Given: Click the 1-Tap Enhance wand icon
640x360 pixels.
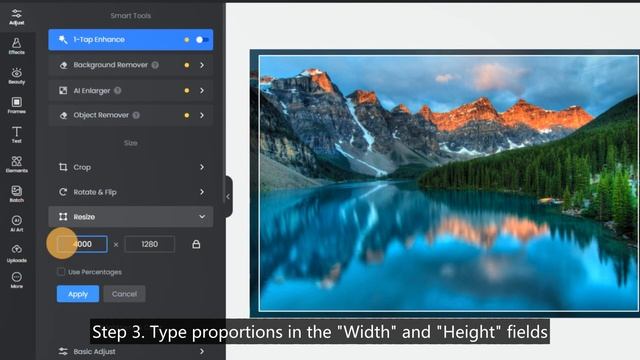Looking at the screenshot, I should point(63,40).
